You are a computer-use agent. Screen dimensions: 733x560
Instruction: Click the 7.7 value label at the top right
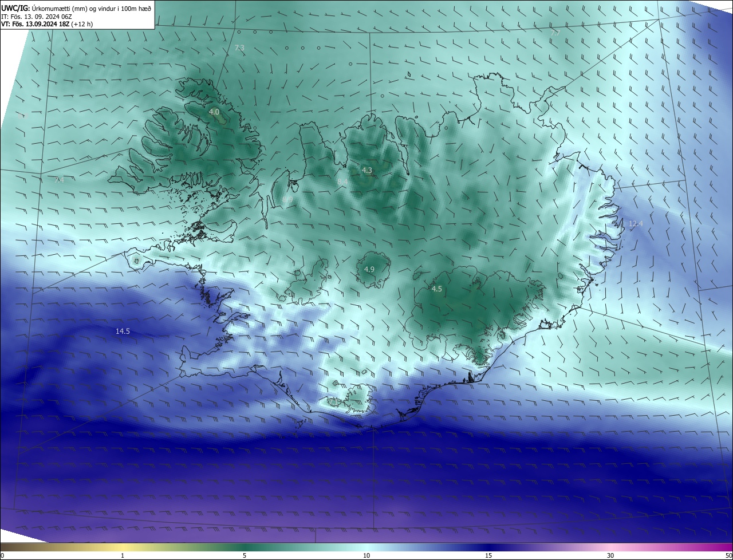point(555,33)
